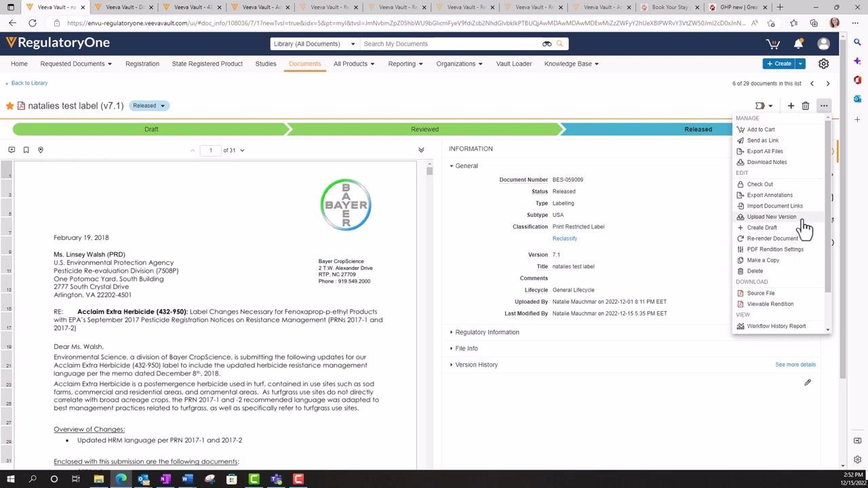Go to next document arrow
This screenshot has width=868, height=488.
[828, 83]
